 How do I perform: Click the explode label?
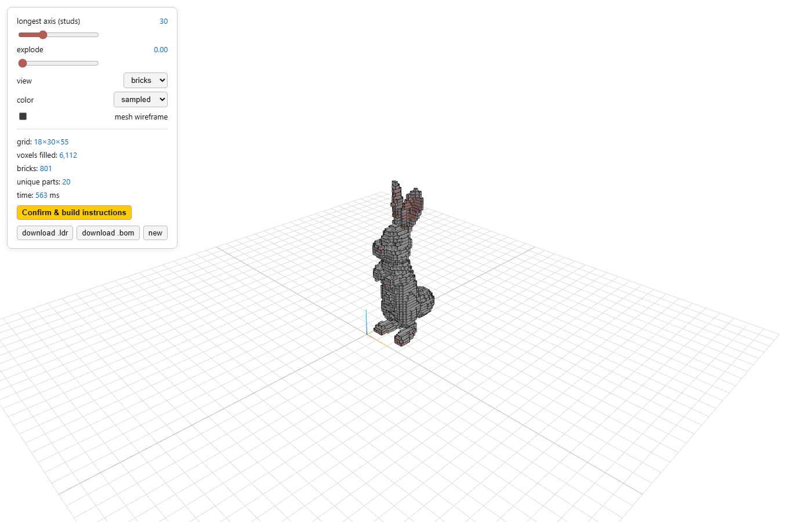tap(30, 50)
